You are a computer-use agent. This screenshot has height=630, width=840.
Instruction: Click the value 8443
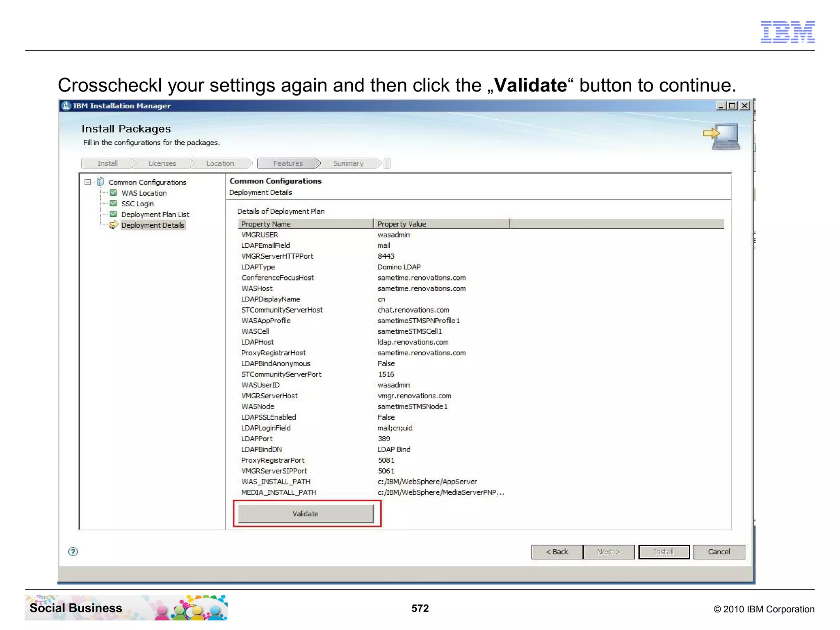[386, 256]
